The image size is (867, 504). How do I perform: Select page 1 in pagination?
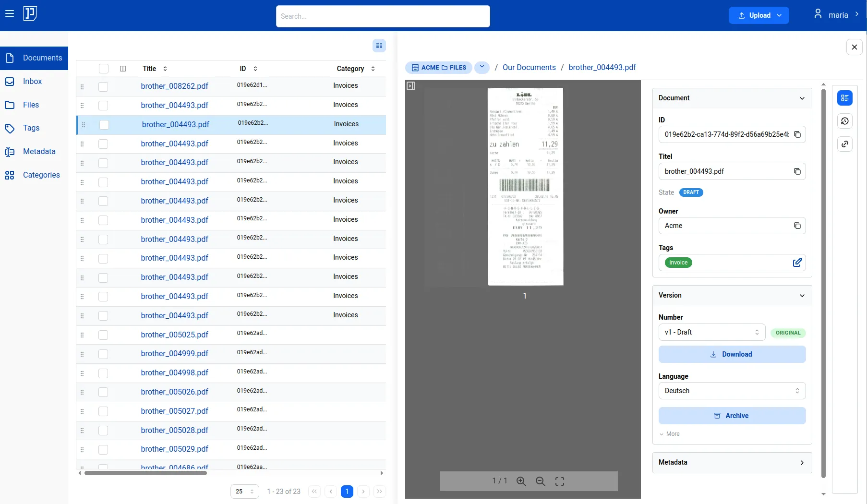(347, 492)
